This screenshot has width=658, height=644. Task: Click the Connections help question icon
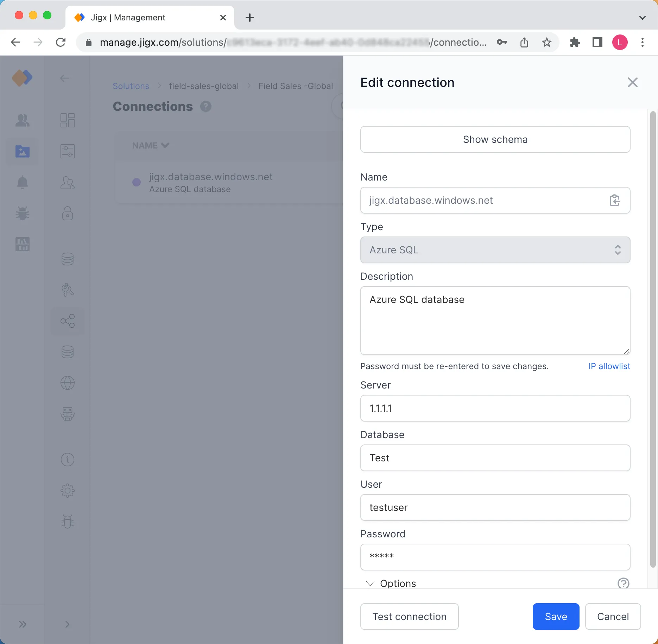[206, 107]
